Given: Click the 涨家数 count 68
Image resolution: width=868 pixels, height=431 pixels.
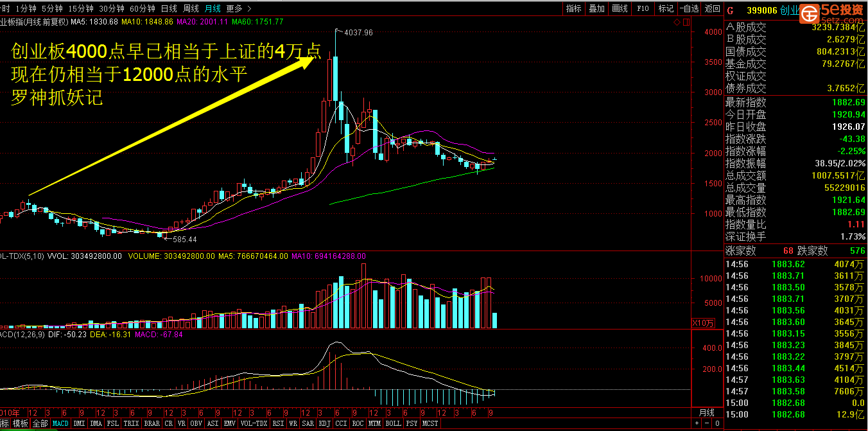Looking at the screenshot, I should tap(788, 251).
